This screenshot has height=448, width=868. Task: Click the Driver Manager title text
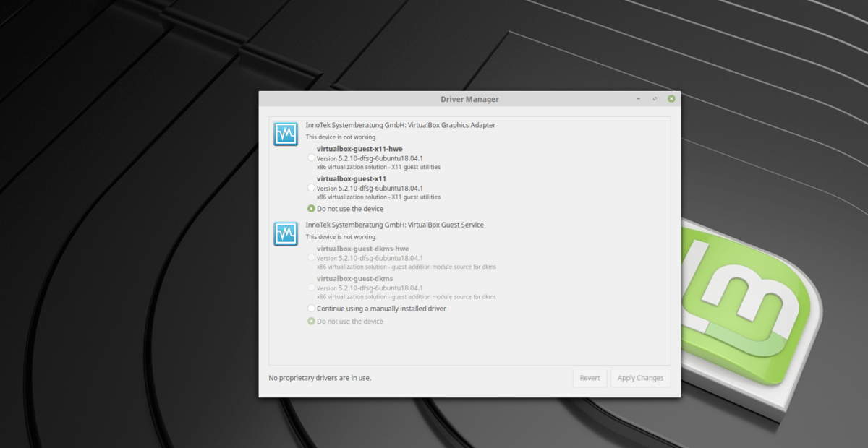point(469,99)
